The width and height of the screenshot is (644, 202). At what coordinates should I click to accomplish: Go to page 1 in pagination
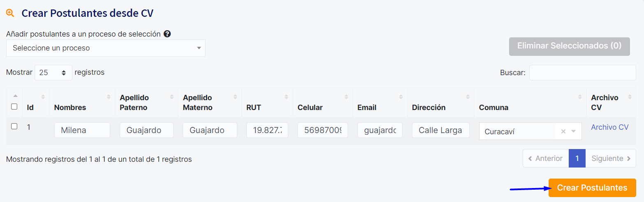(x=577, y=158)
